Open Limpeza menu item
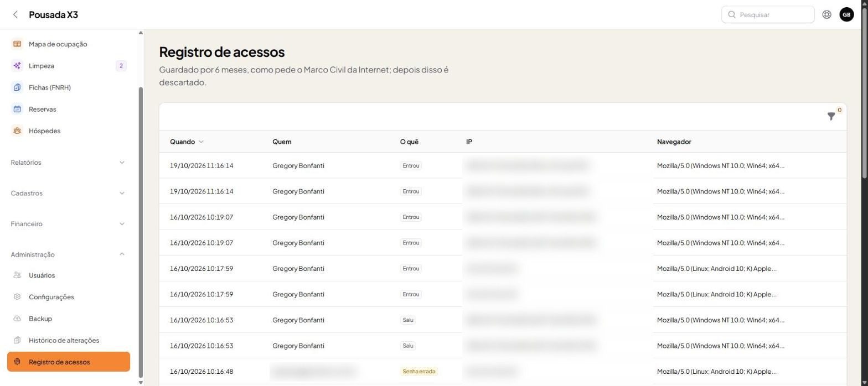The image size is (868, 386). tap(69, 66)
